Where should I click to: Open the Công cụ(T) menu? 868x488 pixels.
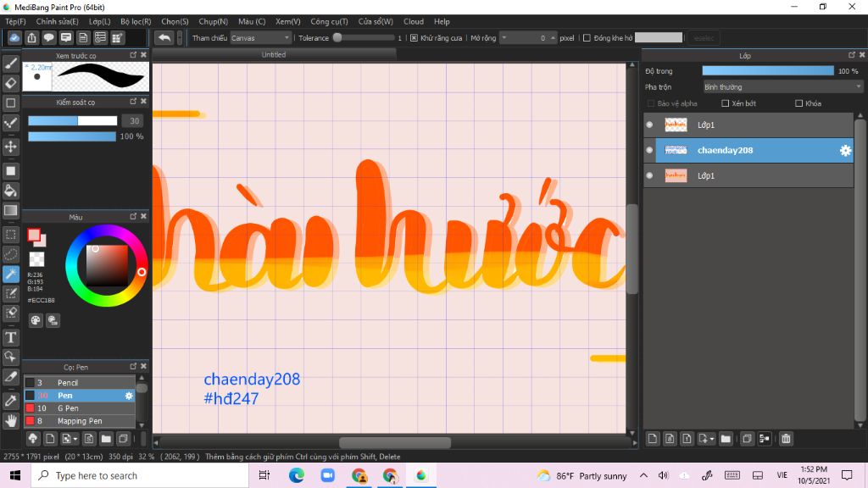click(329, 21)
